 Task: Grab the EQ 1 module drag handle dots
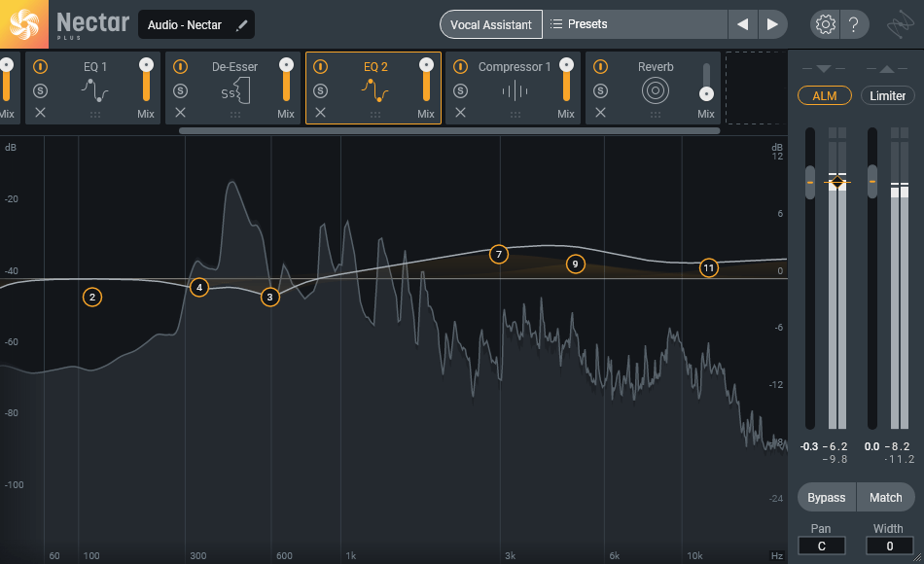(x=95, y=115)
